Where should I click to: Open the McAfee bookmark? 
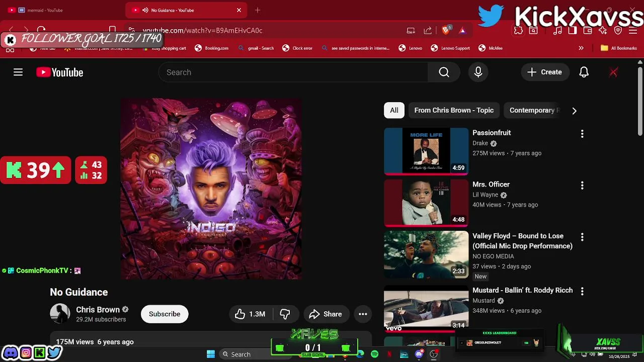[x=491, y=48]
